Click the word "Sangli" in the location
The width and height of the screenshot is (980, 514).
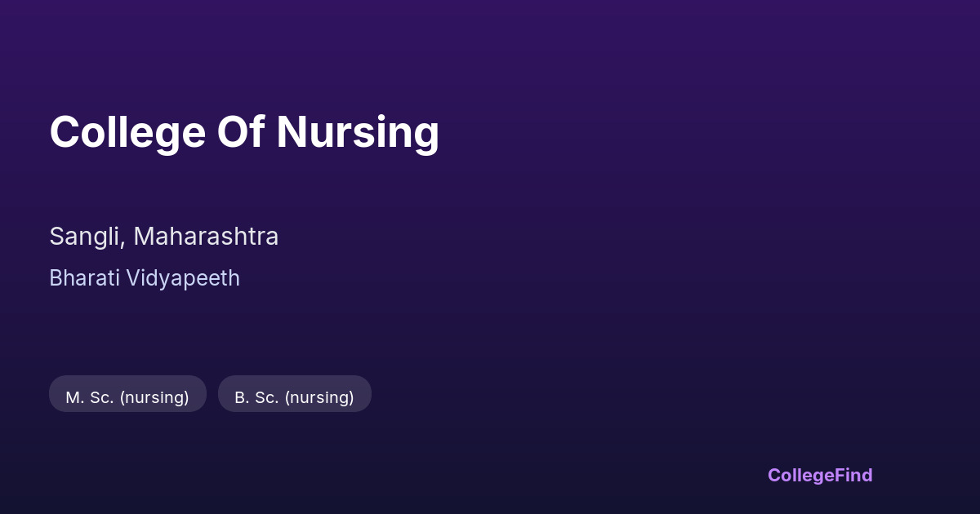87,237
